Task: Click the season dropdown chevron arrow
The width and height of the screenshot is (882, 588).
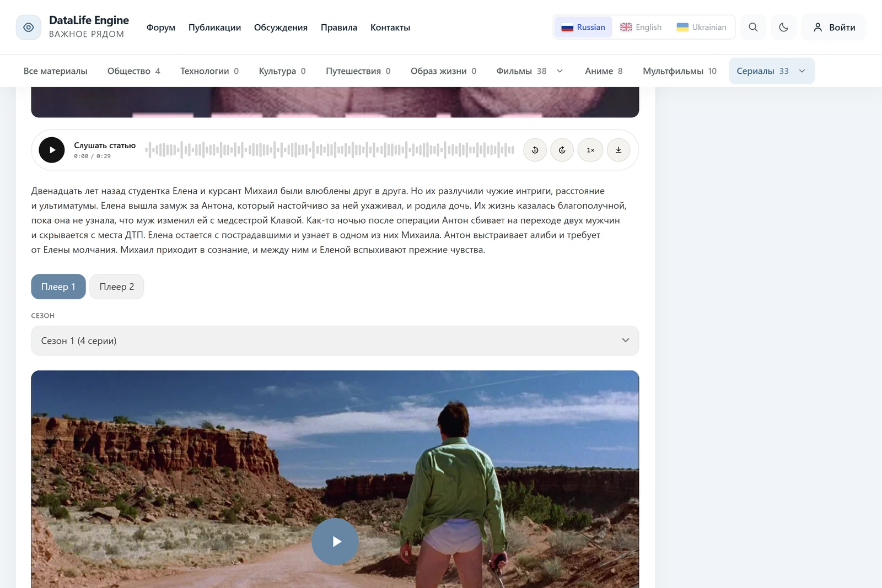Action: (x=625, y=341)
